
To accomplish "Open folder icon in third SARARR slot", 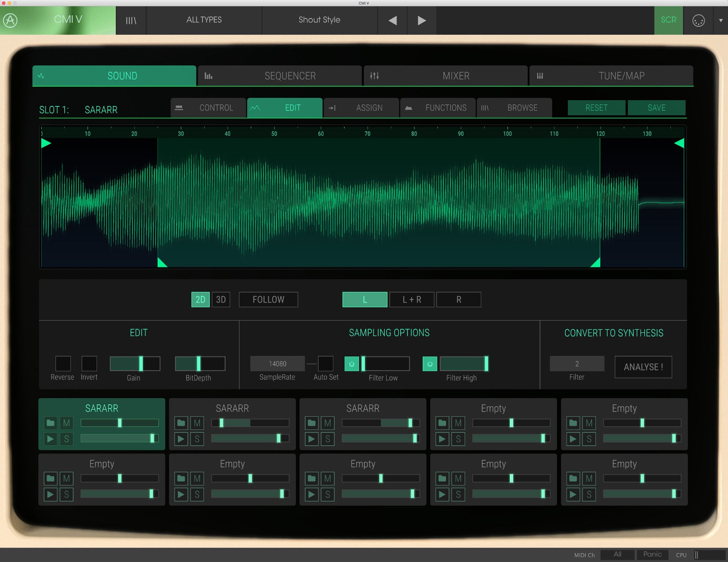I will (312, 423).
